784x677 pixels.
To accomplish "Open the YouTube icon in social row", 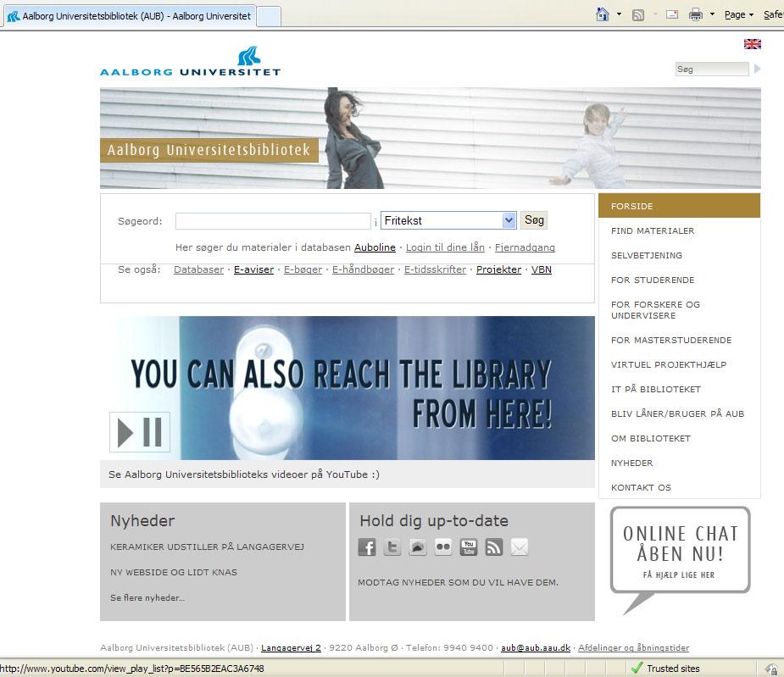I will 469,547.
